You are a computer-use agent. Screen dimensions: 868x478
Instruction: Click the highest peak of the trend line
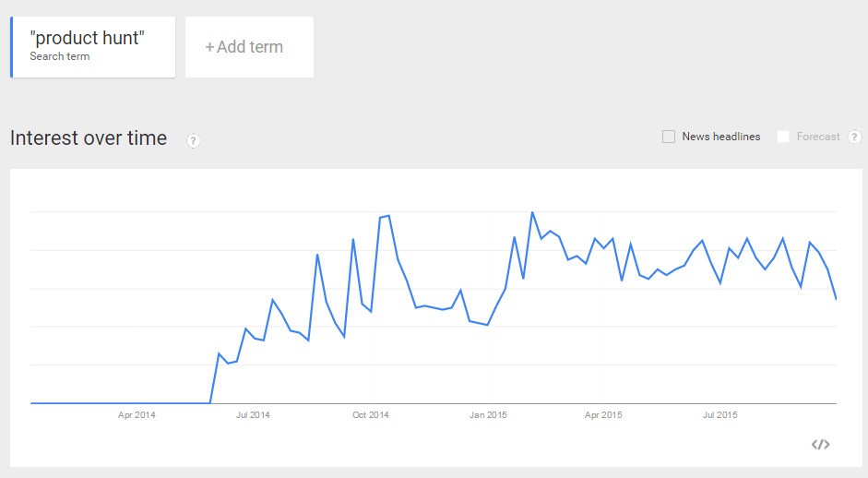point(532,212)
